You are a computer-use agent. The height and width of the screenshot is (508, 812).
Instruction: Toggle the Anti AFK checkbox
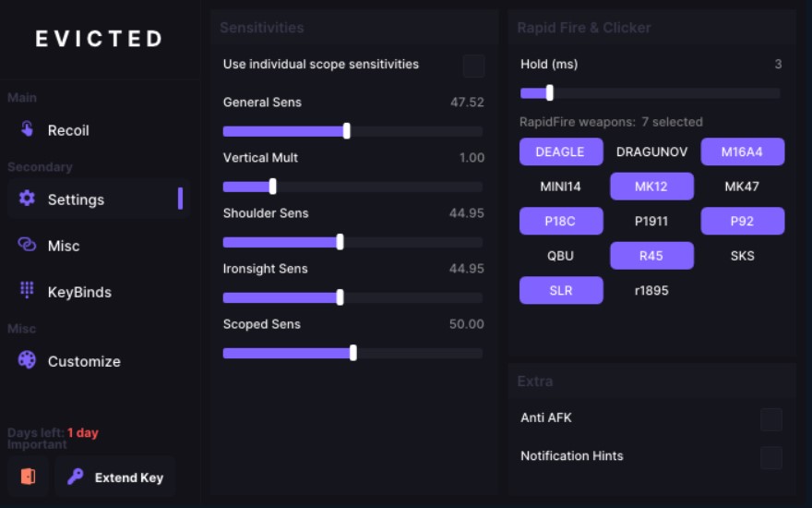coord(770,419)
